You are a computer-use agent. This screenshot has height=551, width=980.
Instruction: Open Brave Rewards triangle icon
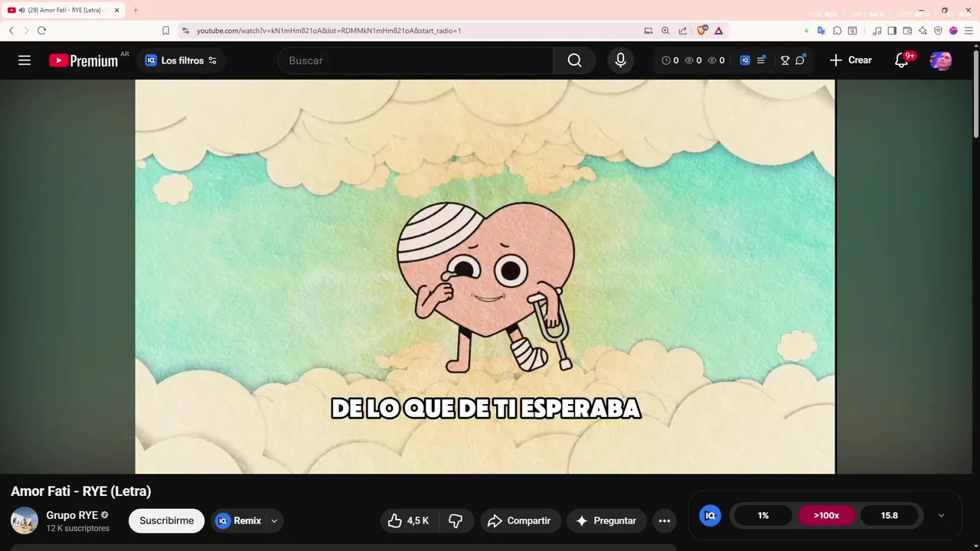[x=718, y=31]
